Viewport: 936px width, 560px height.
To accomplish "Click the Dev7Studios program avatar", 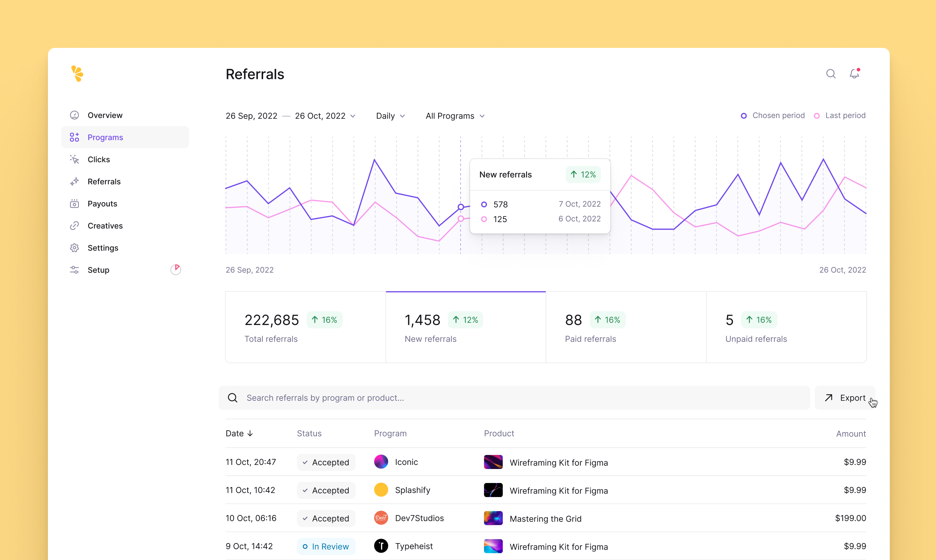I will tap(381, 518).
